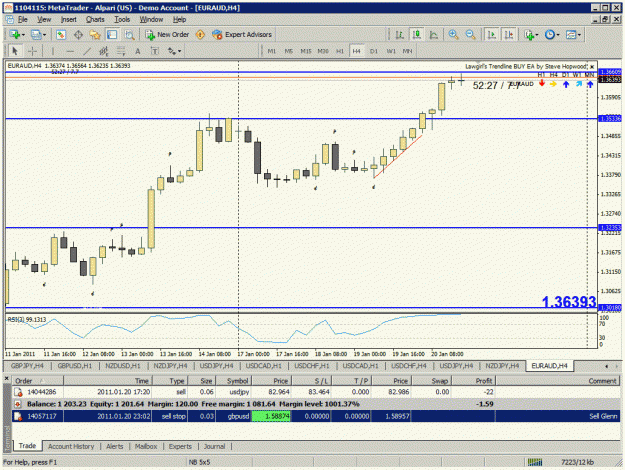Toggle the Navigator folder-star icon
This screenshot has width=625, height=470.
(95, 35)
